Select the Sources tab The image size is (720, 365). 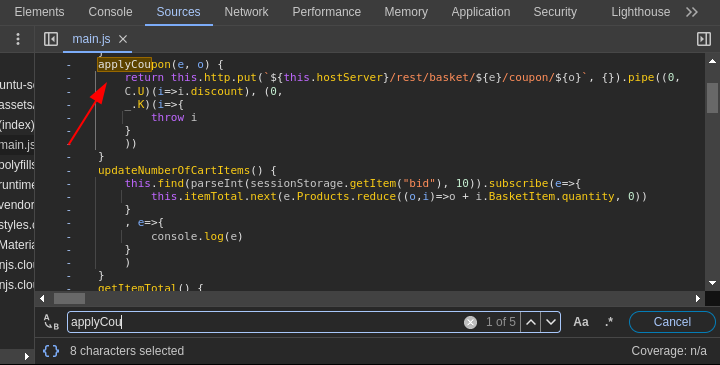(x=178, y=12)
